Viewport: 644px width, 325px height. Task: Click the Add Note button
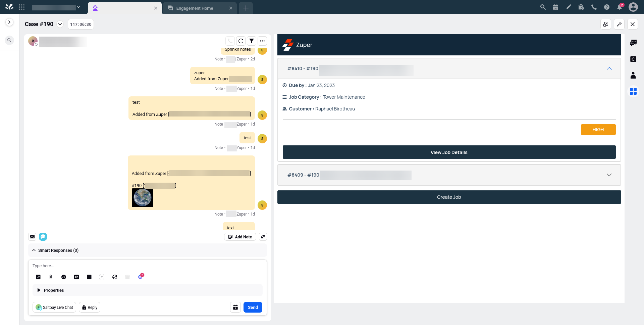[x=240, y=237]
